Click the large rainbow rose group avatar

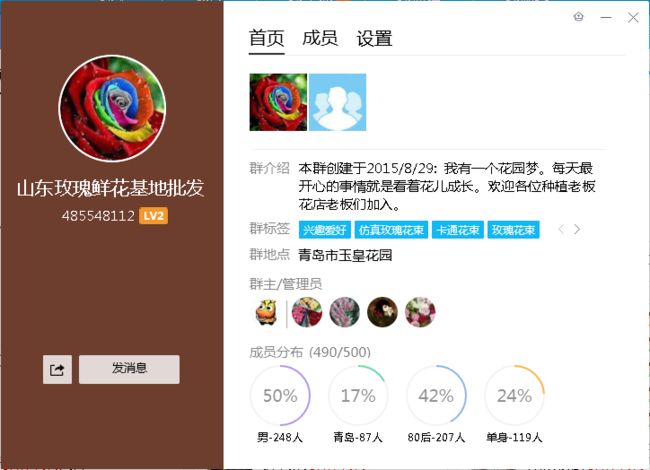point(112,109)
